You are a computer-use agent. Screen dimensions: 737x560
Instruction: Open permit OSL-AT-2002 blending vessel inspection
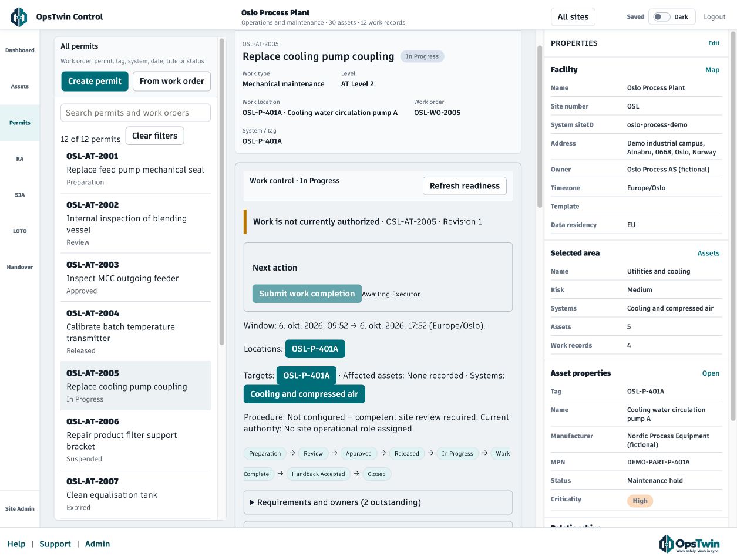[x=136, y=223]
